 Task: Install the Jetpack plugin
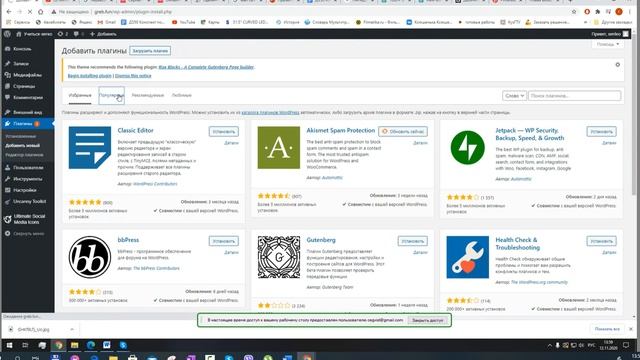[602, 131]
